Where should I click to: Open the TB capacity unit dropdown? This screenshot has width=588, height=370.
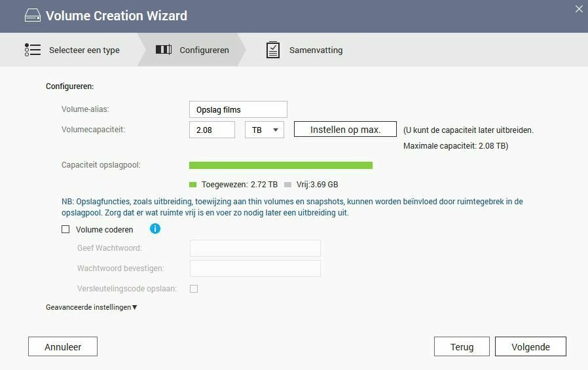(x=265, y=130)
